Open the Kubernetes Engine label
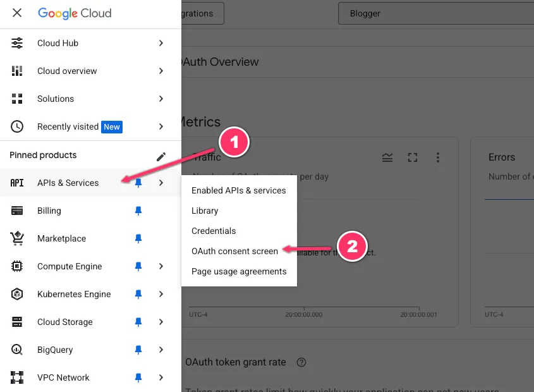 click(74, 294)
